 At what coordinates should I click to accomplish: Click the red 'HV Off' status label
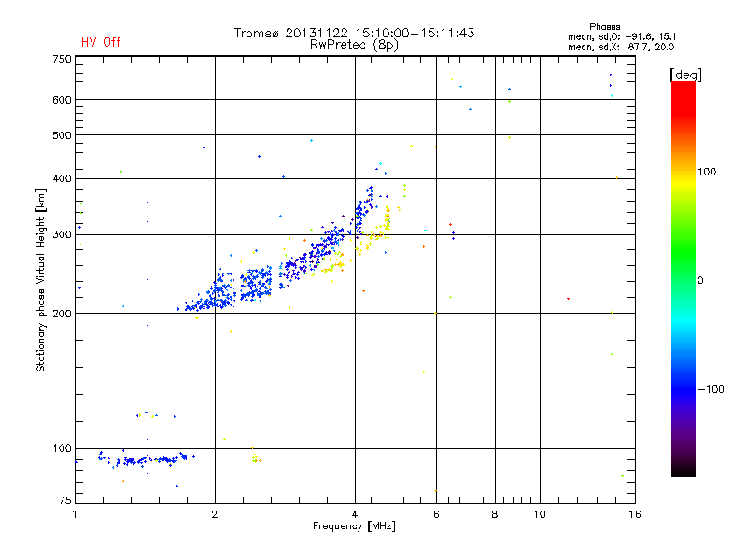(101, 42)
